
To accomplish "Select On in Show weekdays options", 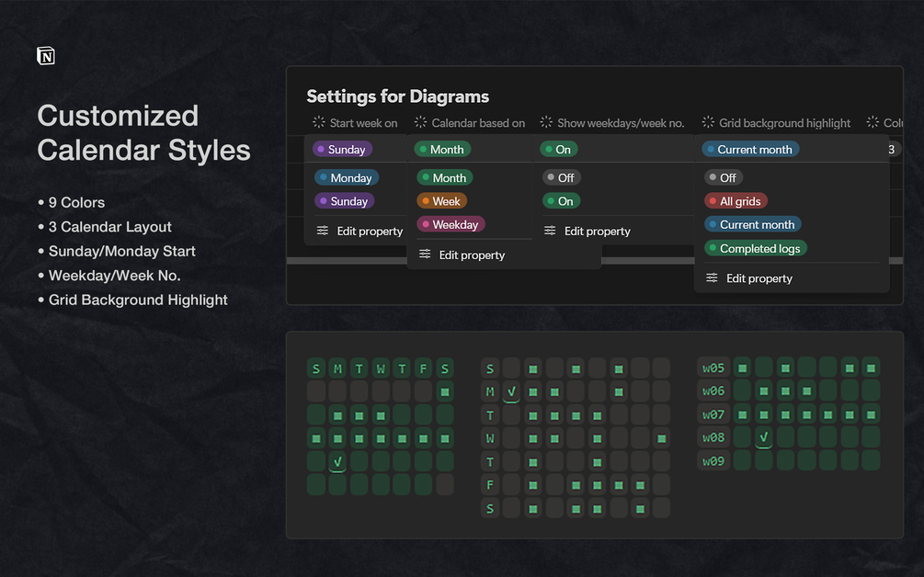I will [x=560, y=201].
